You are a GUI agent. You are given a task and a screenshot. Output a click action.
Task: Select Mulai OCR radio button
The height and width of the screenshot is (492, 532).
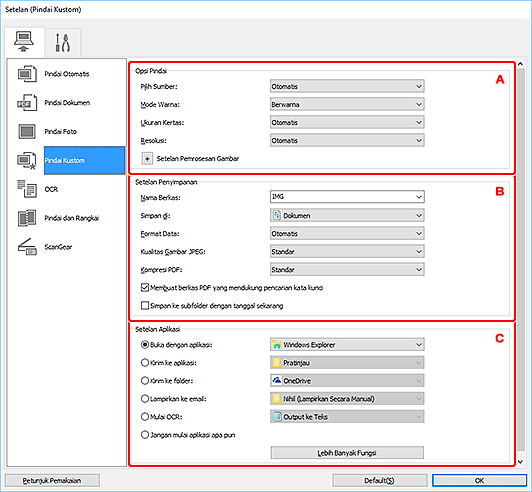coord(145,417)
